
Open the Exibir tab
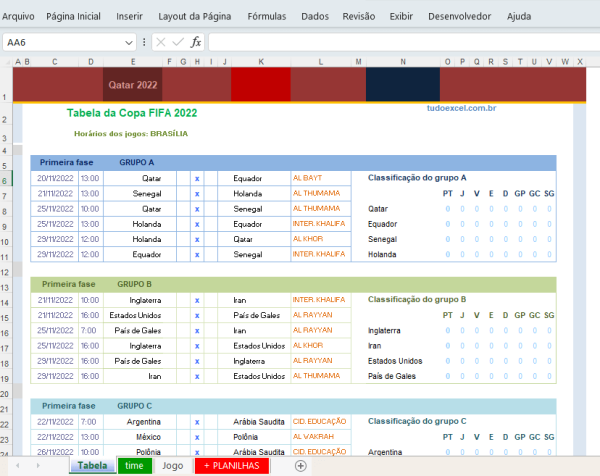(401, 16)
